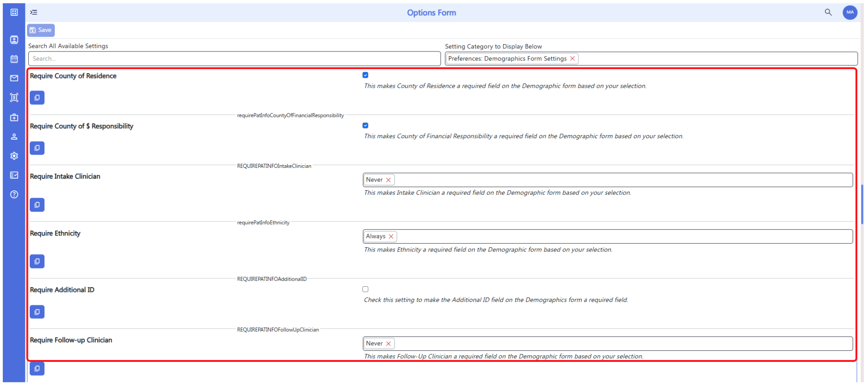Viewport: 868px width, 386px height.
Task: Click the Save button
Action: click(x=41, y=30)
